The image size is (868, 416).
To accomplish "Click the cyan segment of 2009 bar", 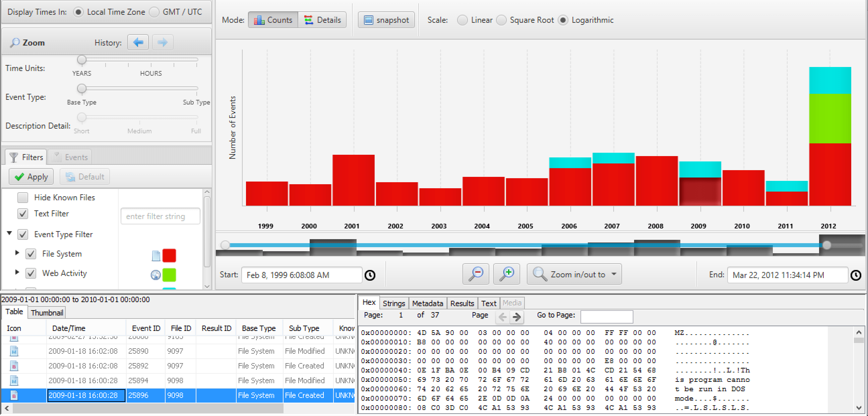I will point(700,169).
